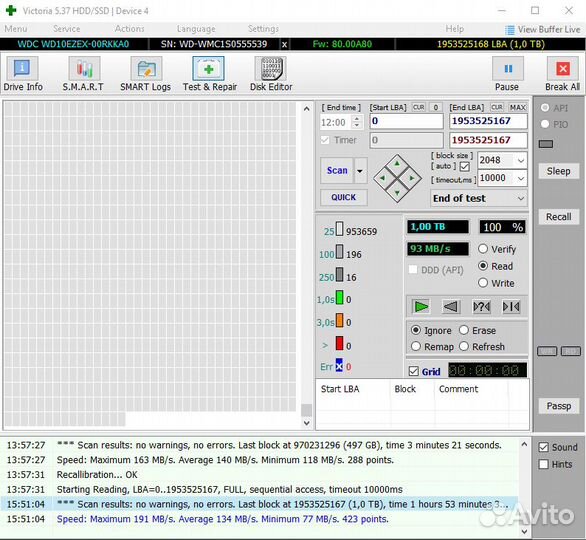The image size is (586, 540).
Task: Click the Passp button
Action: pyautogui.click(x=558, y=406)
